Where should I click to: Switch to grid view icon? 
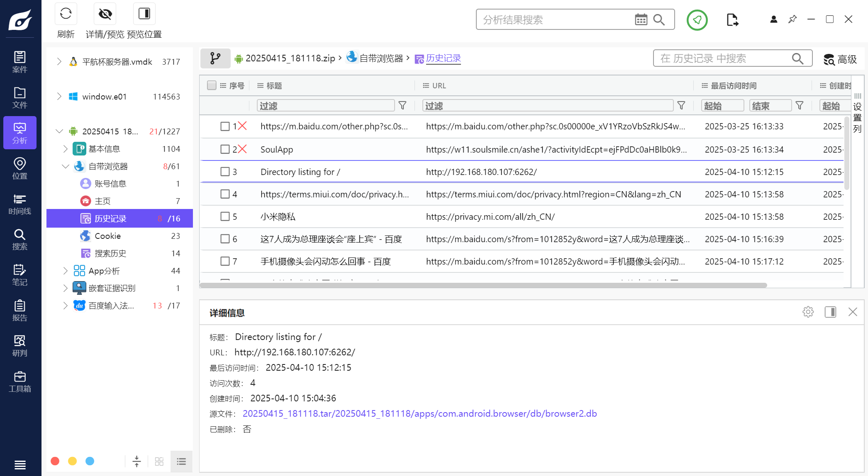(x=159, y=461)
